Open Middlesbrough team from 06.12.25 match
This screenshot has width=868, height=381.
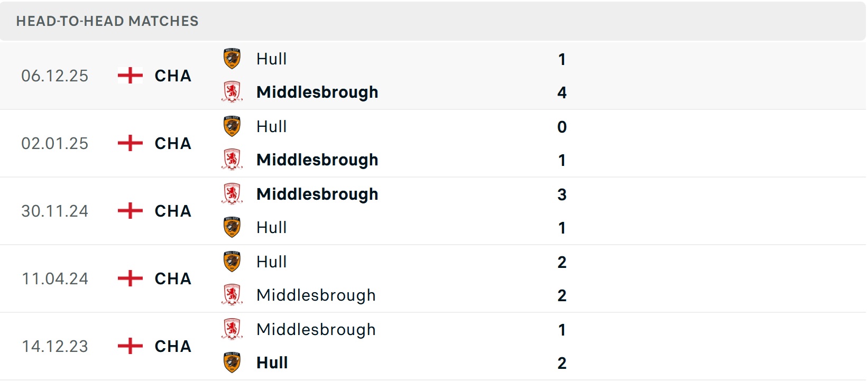(317, 92)
